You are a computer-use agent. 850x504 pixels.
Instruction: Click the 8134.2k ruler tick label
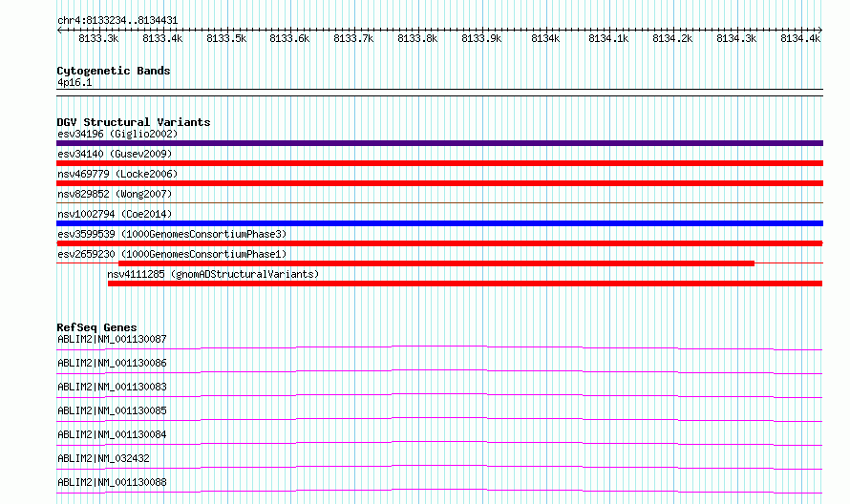point(673,39)
